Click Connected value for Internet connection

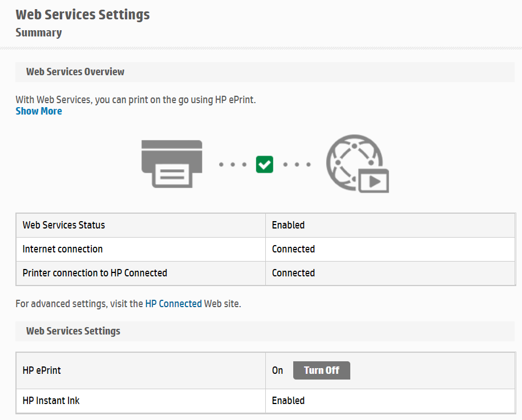click(293, 249)
